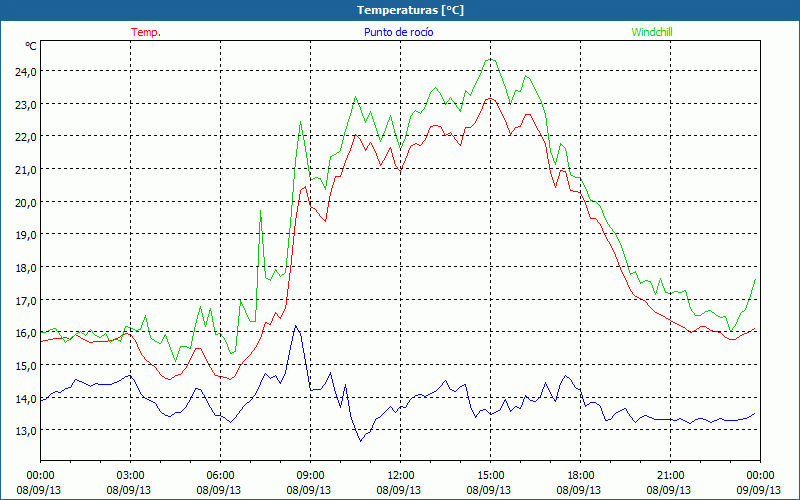Click the 22,0 value on the y-axis
The image size is (800, 500).
point(26,137)
